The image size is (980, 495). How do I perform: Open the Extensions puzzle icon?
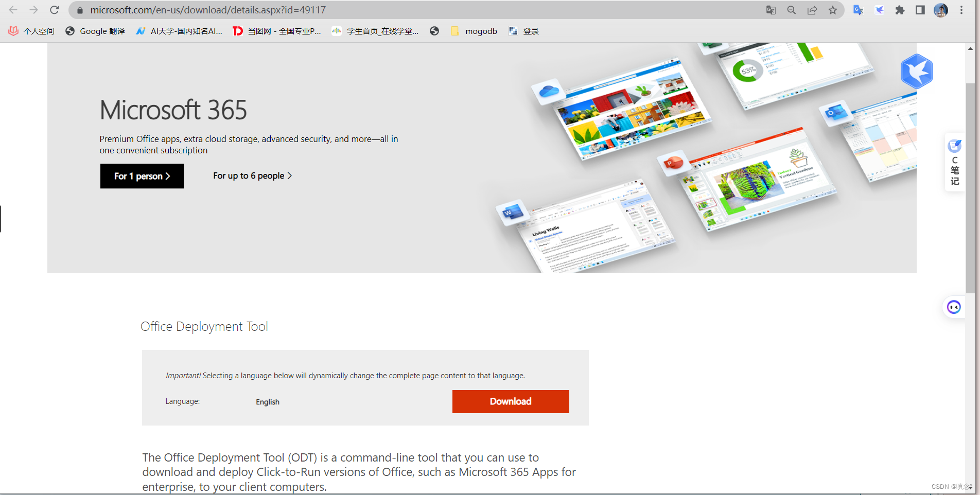(x=900, y=10)
